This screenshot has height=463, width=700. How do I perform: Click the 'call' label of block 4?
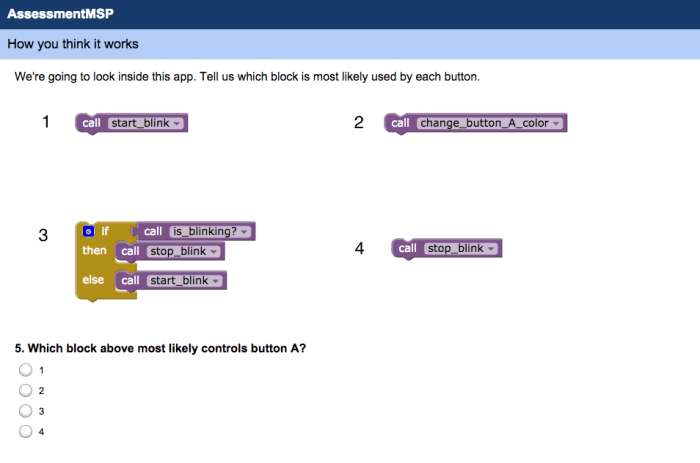pos(408,248)
